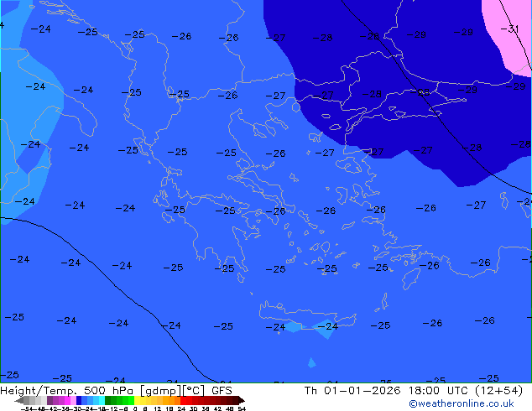Pick the magenta legend swatch
Image resolution: width=532 pixels, height=411 pixels.
(x=67, y=400)
